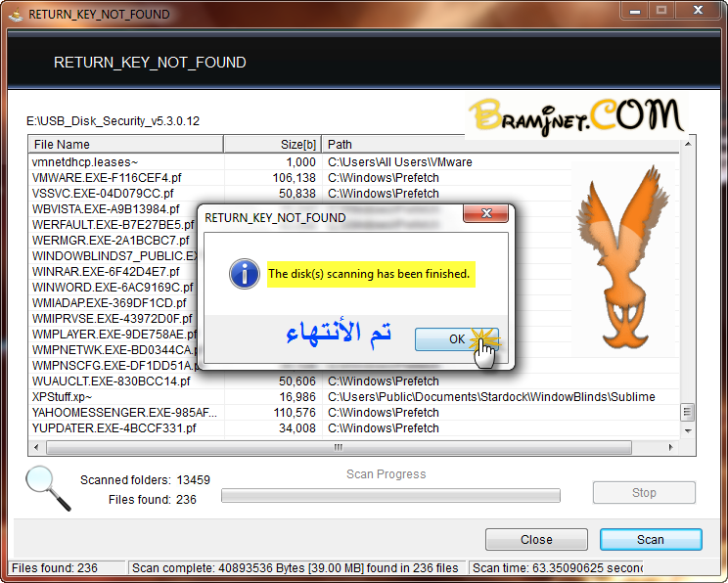Click the Scan button
Image resolution: width=728 pixels, height=583 pixels.
[651, 539]
